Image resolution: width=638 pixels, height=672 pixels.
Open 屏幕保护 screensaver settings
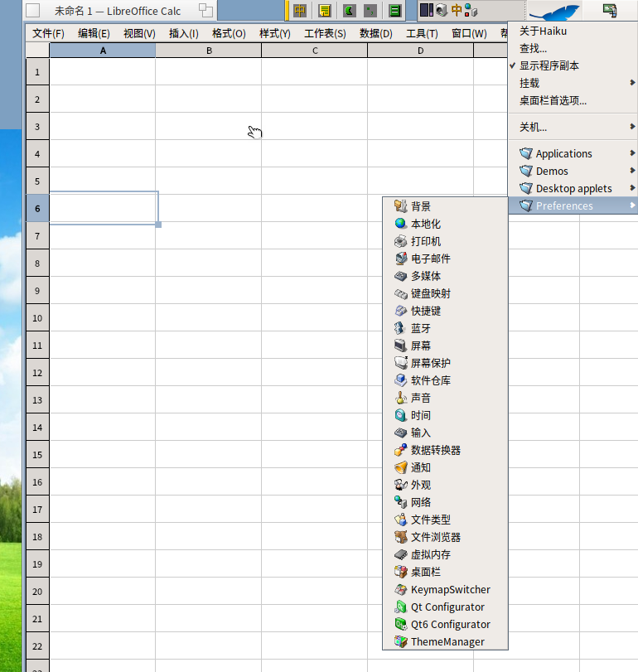(x=445, y=363)
